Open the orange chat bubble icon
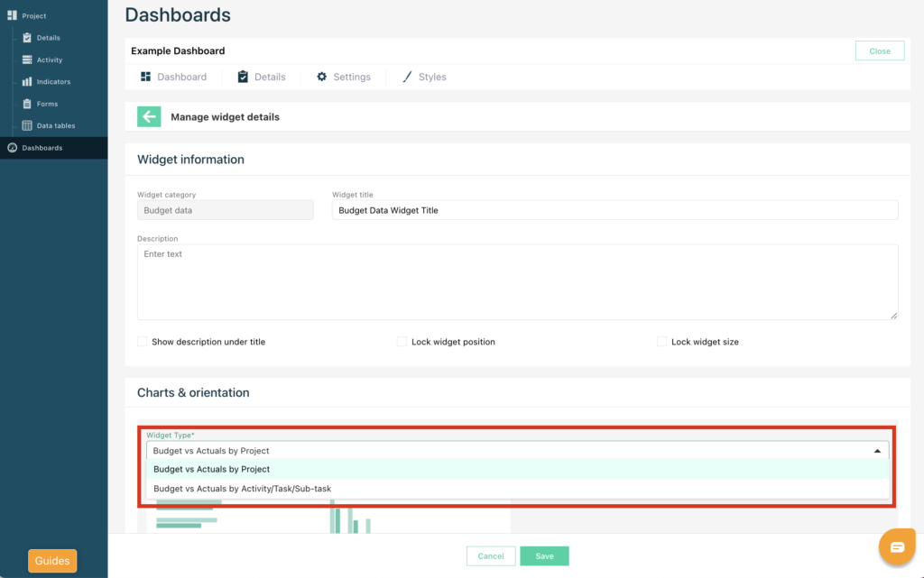 click(x=897, y=546)
